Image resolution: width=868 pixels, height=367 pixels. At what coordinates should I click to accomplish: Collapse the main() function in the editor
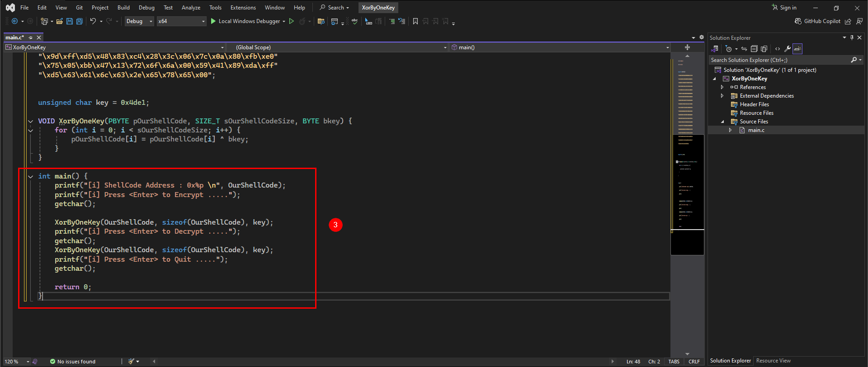point(31,176)
